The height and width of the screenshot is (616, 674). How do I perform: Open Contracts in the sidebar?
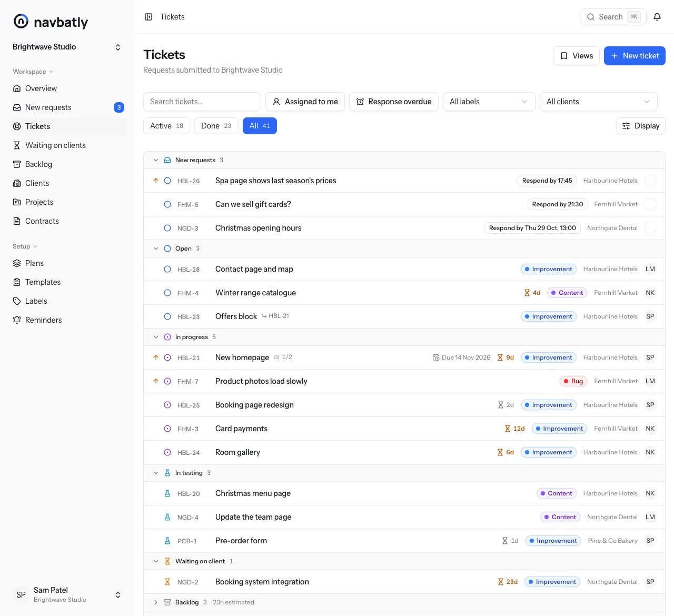67,221
